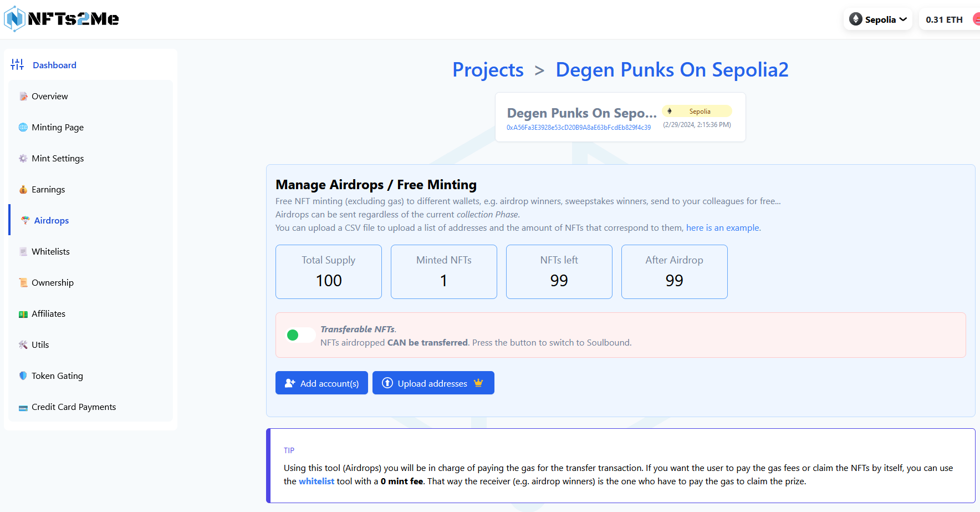
Task: Click the Minting Page globe icon
Action: [x=23, y=128]
